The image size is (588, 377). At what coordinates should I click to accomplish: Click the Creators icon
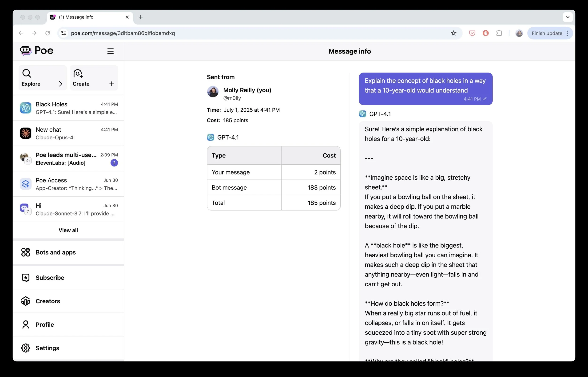25,301
